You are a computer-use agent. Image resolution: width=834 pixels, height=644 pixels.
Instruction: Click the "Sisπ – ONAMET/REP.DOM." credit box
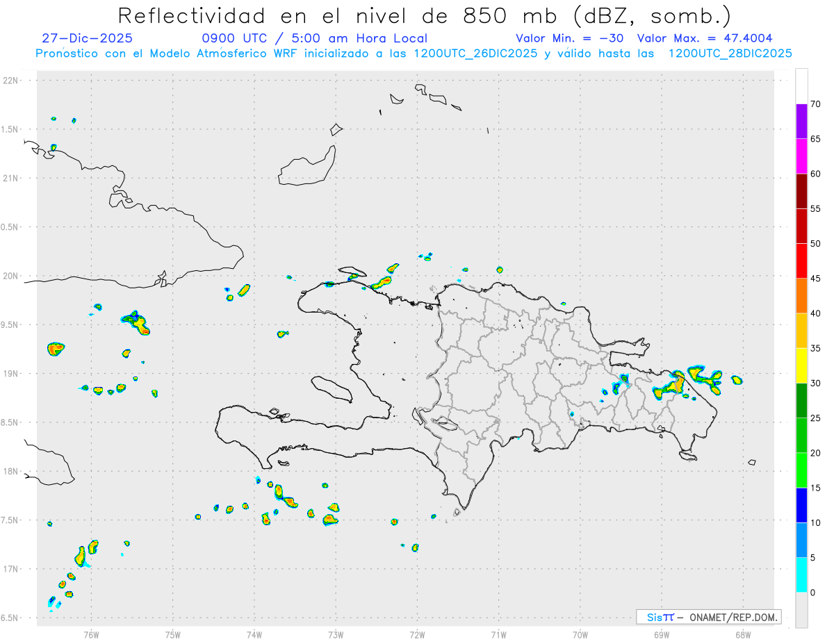click(x=708, y=617)
